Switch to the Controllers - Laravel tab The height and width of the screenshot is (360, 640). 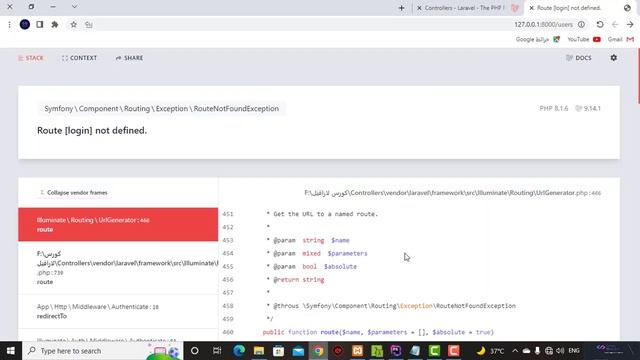point(468,8)
